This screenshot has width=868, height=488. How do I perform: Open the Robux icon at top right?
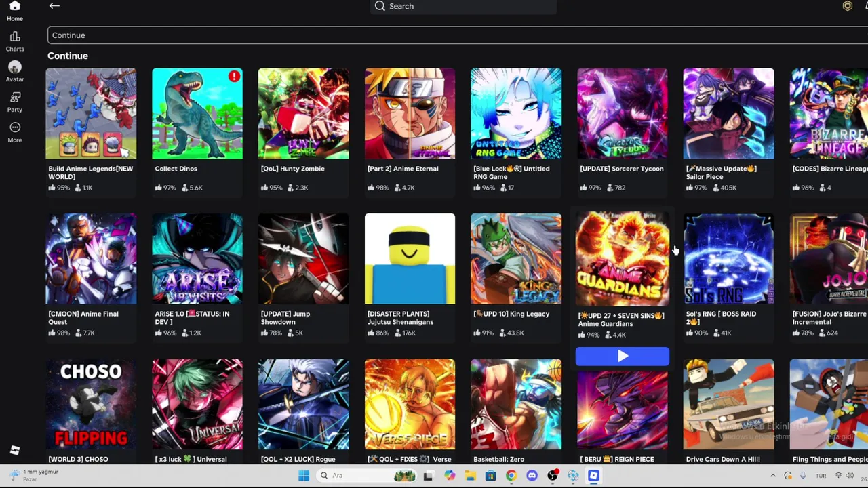click(847, 6)
